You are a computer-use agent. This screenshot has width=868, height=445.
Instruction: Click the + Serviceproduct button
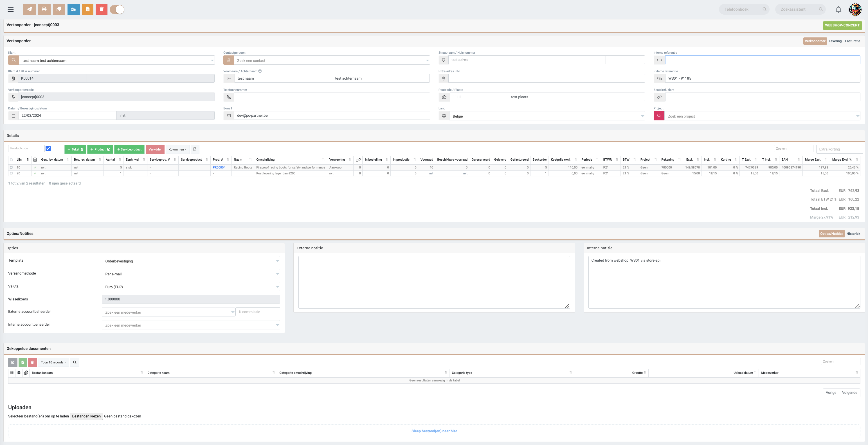point(129,149)
